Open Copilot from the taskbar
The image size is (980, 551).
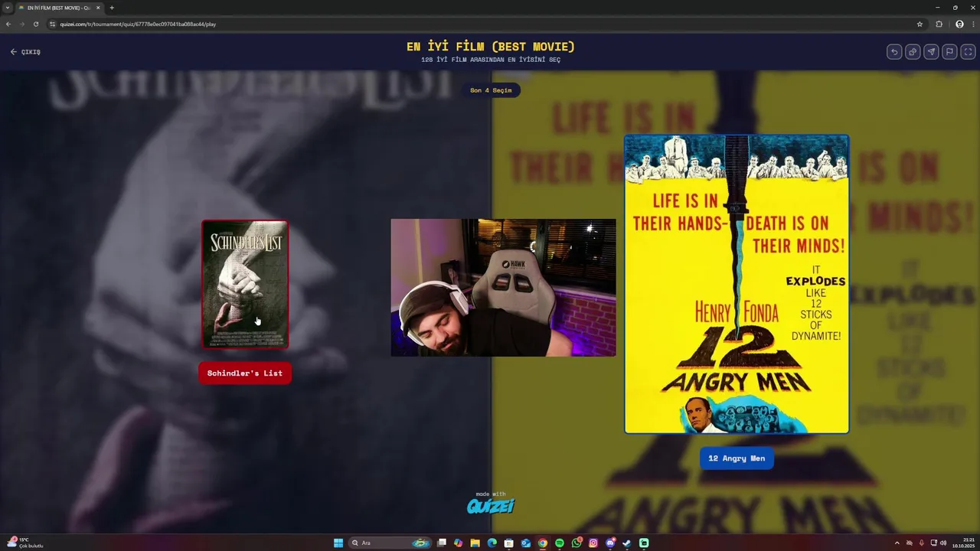click(459, 543)
